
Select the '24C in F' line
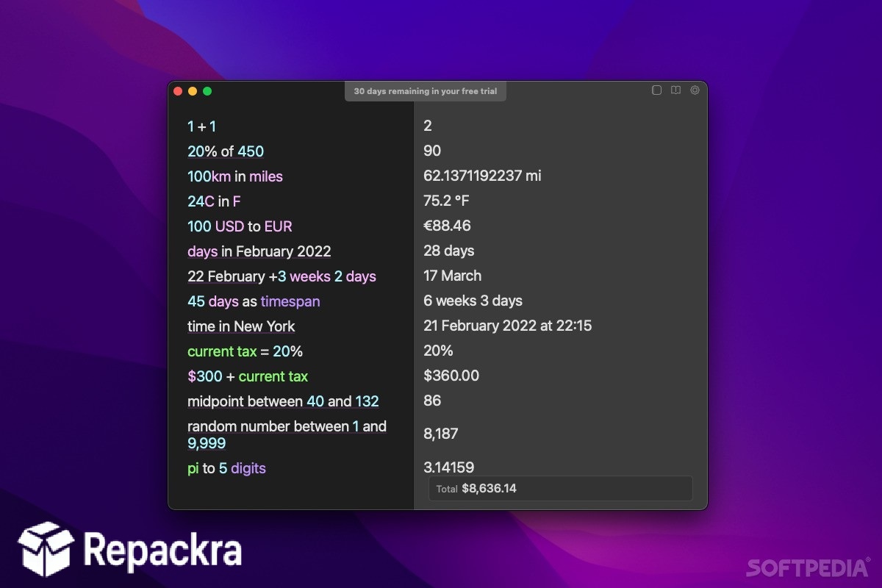(214, 201)
